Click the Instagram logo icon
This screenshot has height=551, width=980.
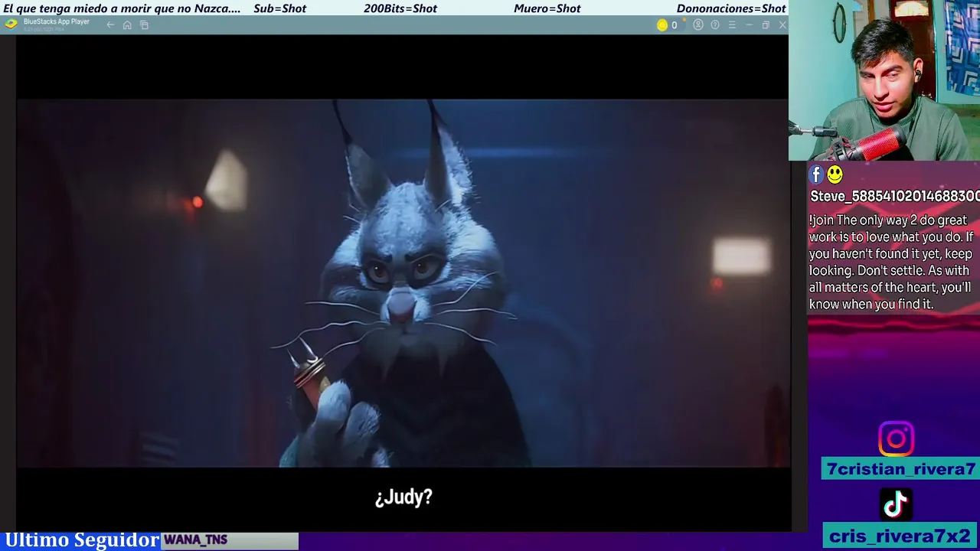pyautogui.click(x=897, y=439)
